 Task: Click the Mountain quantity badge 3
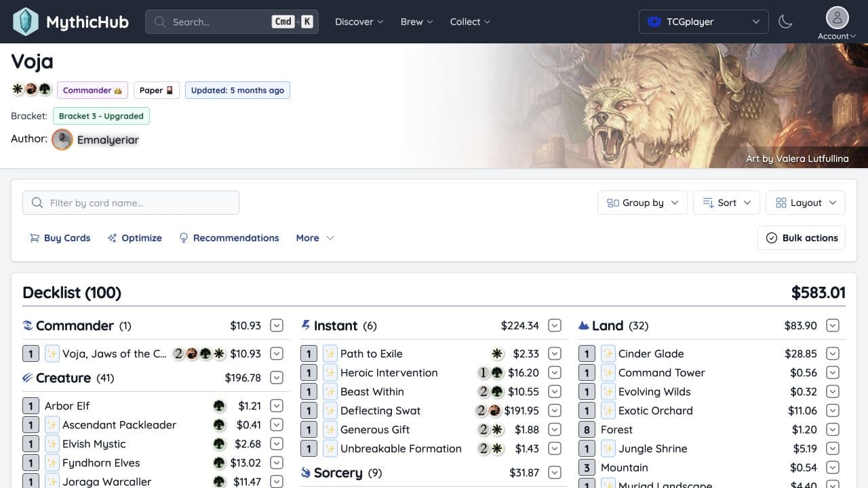pos(587,468)
